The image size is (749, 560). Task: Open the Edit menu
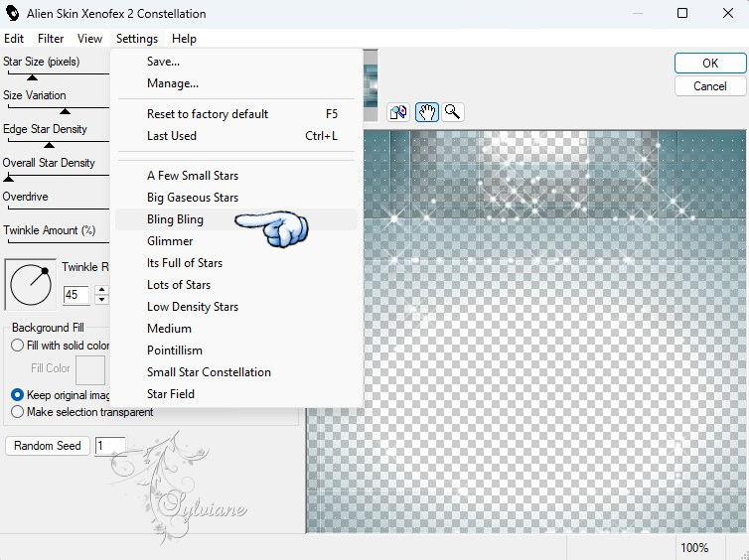pyautogui.click(x=14, y=39)
